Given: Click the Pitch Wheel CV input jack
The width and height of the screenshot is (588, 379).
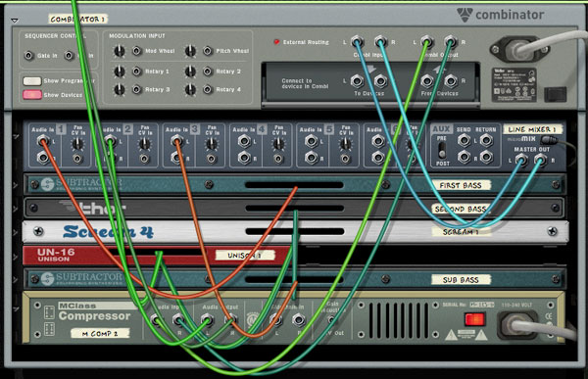Looking at the screenshot, I should (208, 51).
